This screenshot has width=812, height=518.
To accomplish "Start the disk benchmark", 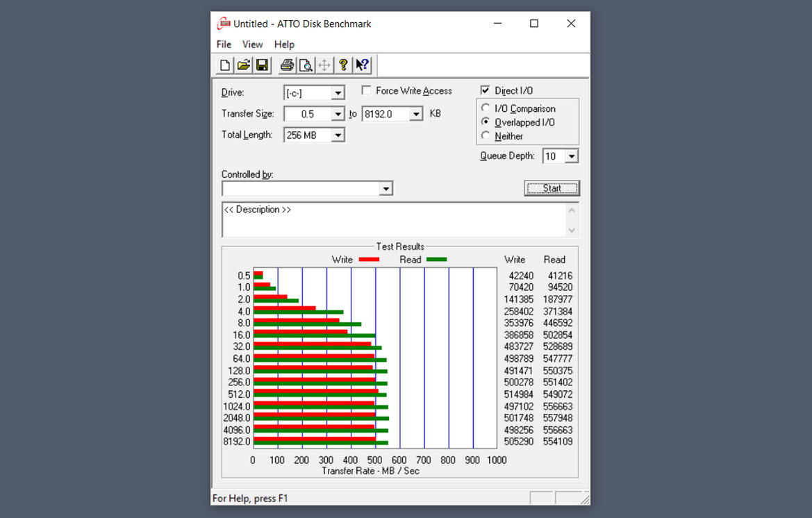I will pos(552,188).
